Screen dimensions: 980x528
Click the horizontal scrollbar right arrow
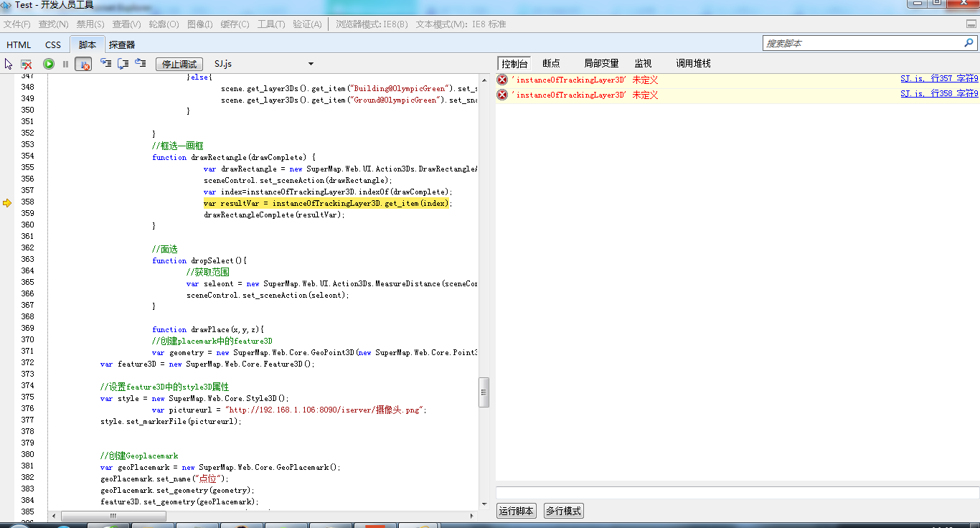tap(472, 516)
